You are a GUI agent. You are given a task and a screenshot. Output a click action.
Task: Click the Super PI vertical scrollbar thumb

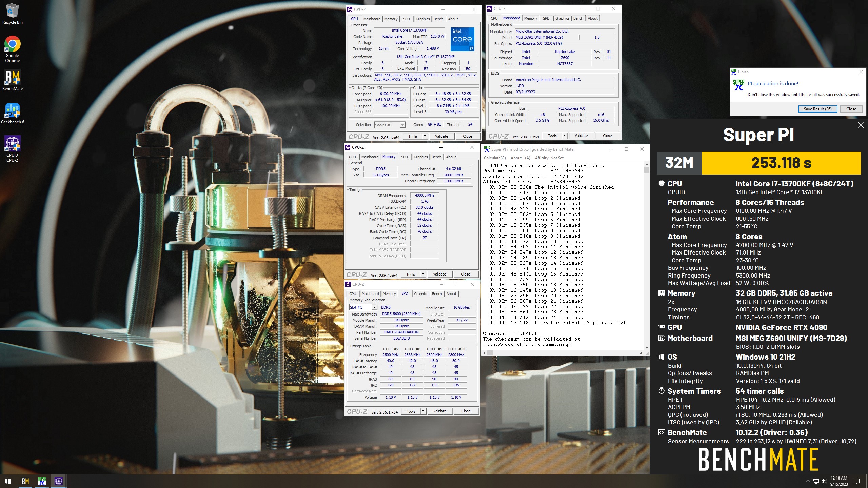(x=647, y=170)
